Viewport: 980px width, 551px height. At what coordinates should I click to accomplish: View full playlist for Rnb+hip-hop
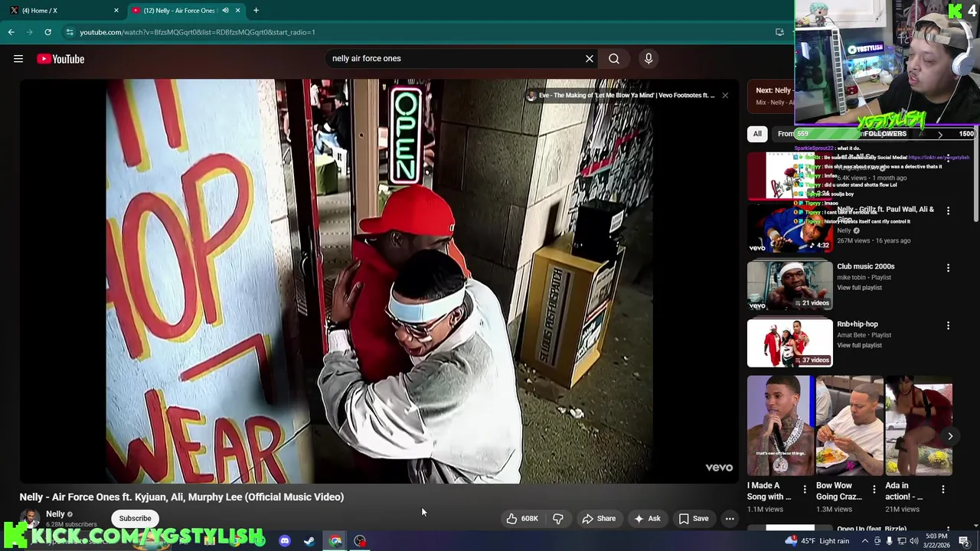[x=859, y=345]
